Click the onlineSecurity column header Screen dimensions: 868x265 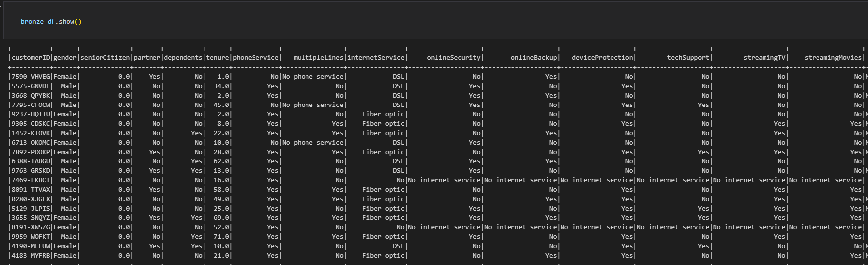pyautogui.click(x=454, y=58)
